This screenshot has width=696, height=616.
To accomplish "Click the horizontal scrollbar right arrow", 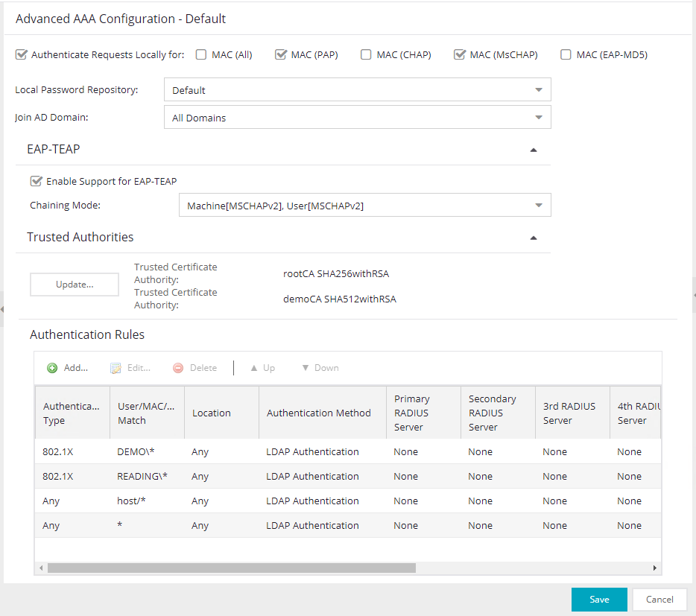I will pyautogui.click(x=655, y=568).
